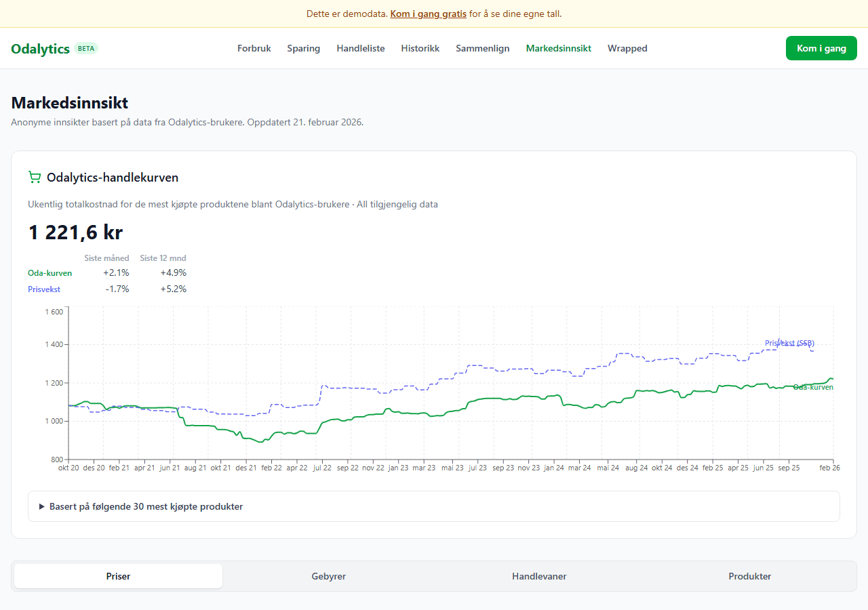
Task: Switch to the Priser tab
Action: click(118, 576)
